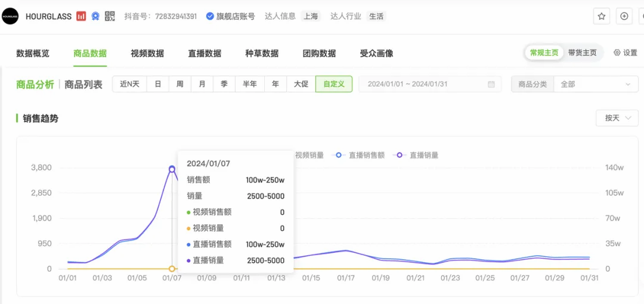This screenshot has width=644, height=304.
Task: Open the 按天 granularity dropdown
Action: coord(617,118)
